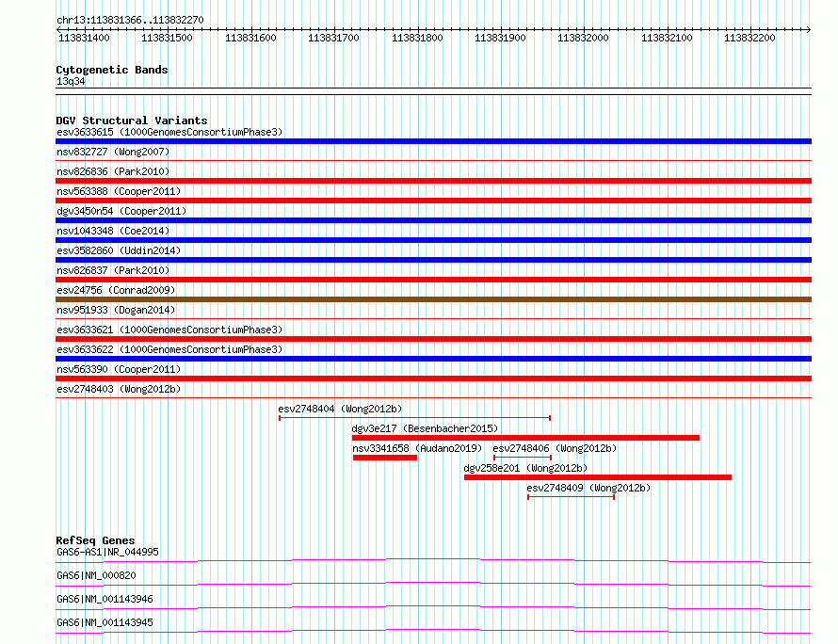Click the esv3582860 (Uddin2014) label
This screenshot has height=644, width=838.
coord(119,250)
